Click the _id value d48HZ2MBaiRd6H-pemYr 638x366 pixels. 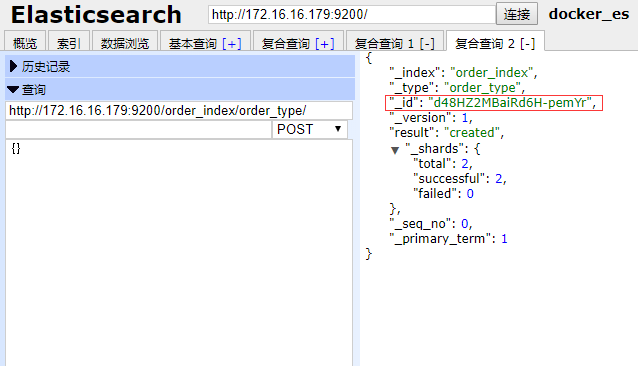coord(509,103)
